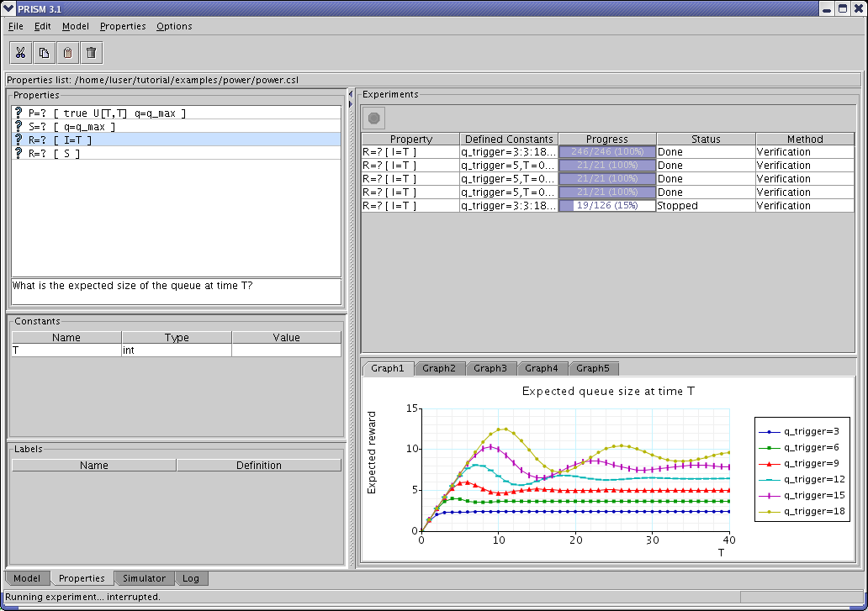Click the right expand arrow on panel divider
Viewport: 868px width, 611px height.
tap(351, 104)
